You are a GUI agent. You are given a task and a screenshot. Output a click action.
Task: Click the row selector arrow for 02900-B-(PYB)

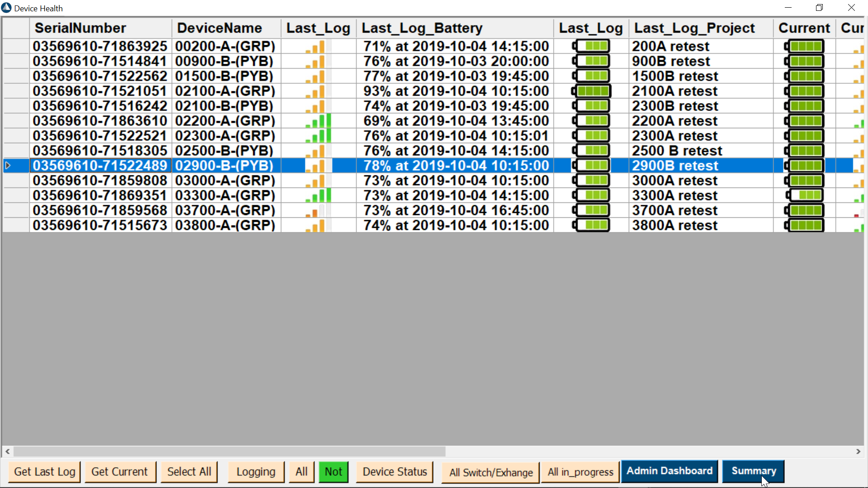(x=8, y=166)
